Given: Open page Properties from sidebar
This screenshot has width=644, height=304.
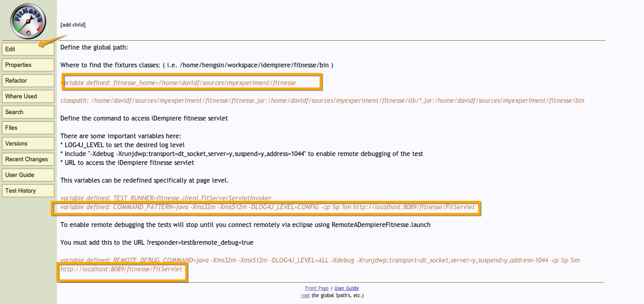Looking at the screenshot, I should click(28, 65).
